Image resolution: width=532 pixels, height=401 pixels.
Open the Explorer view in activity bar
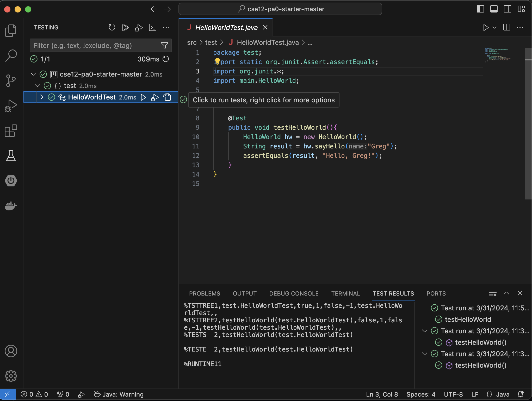(11, 30)
